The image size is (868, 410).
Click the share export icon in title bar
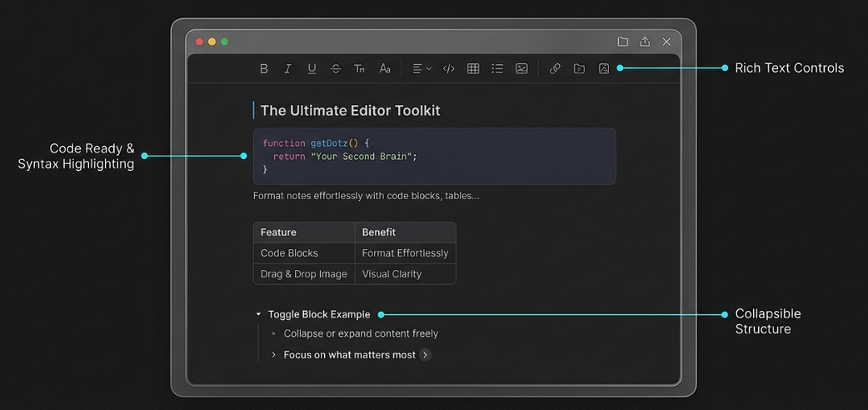point(645,42)
